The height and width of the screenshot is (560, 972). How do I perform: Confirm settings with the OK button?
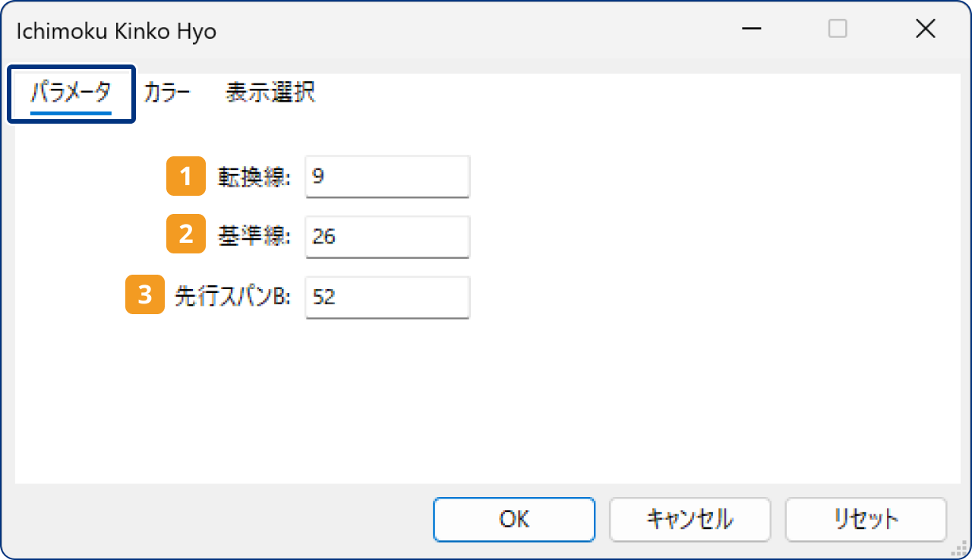[x=514, y=520]
